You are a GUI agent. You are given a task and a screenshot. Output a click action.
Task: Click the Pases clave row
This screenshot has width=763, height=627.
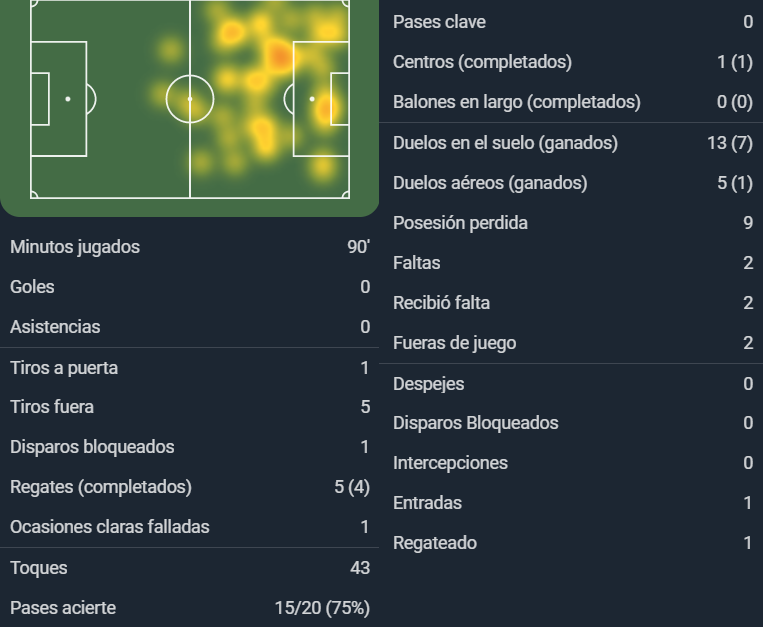(571, 22)
